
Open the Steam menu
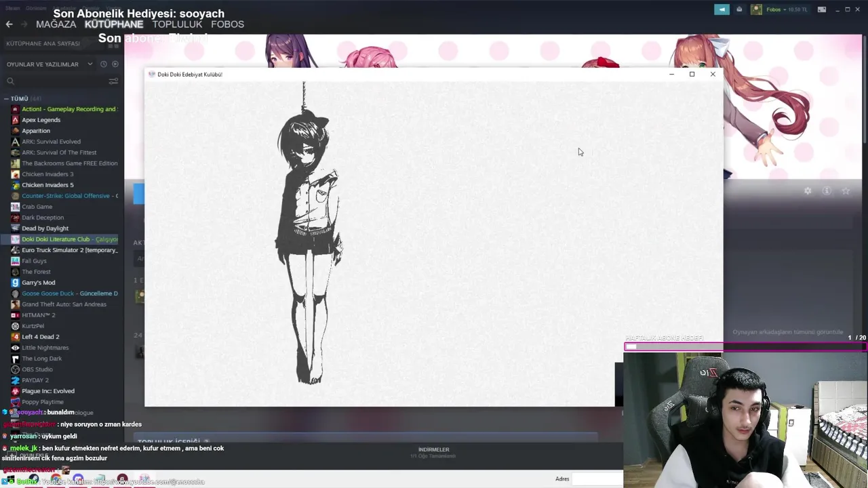(13, 9)
